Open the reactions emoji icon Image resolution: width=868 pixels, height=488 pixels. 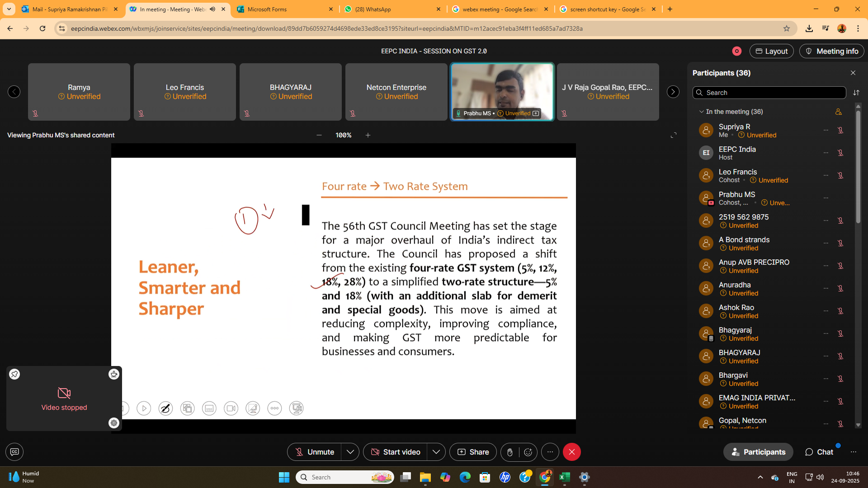click(528, 452)
